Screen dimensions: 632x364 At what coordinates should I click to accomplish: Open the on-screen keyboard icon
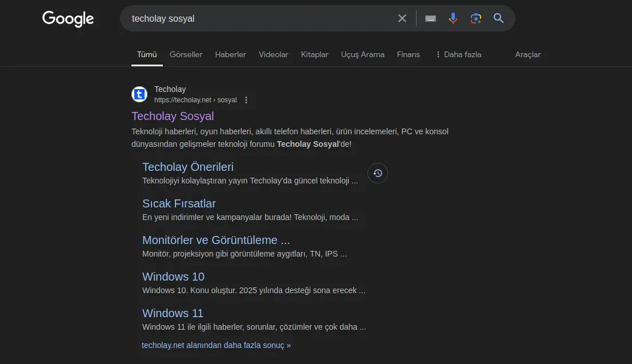430,18
